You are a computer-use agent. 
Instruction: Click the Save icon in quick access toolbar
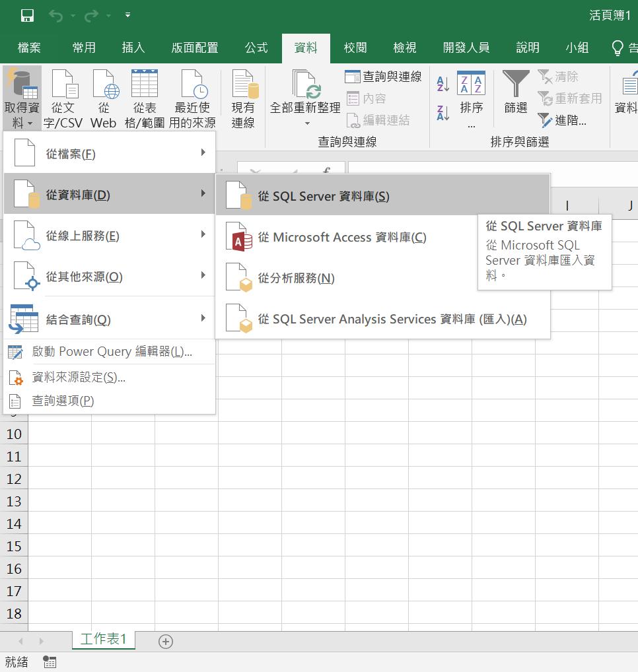pyautogui.click(x=27, y=16)
